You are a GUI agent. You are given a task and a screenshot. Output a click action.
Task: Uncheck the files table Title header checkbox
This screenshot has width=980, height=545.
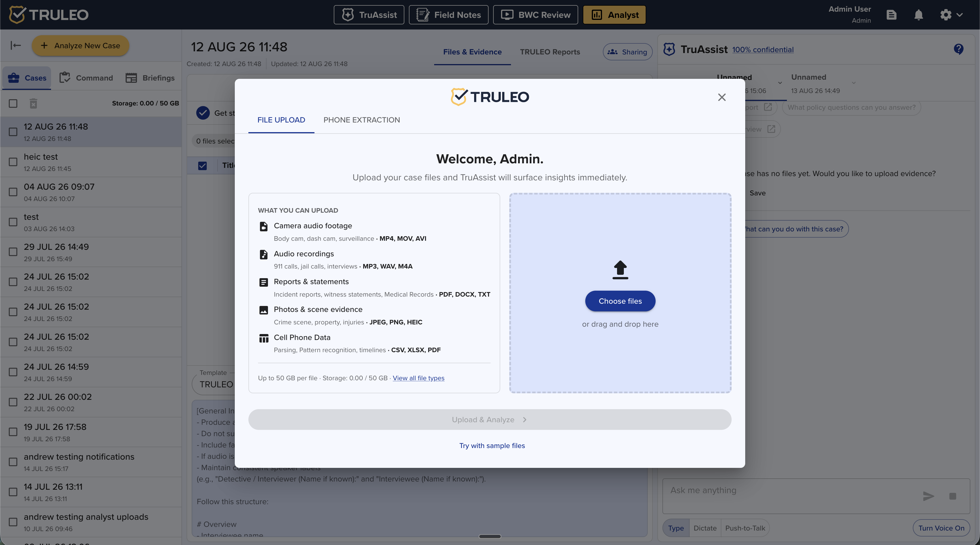point(202,166)
